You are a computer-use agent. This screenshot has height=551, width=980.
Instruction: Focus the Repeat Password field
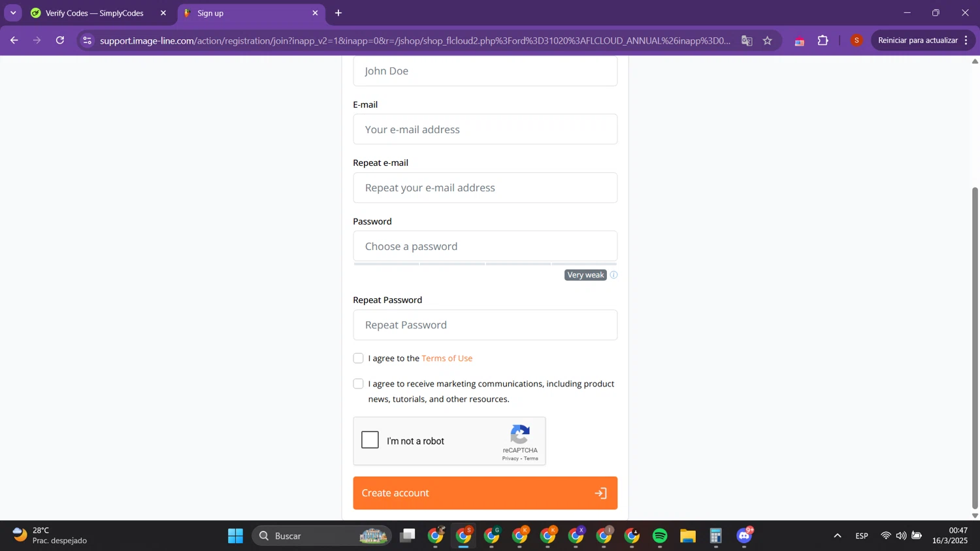coord(485,324)
